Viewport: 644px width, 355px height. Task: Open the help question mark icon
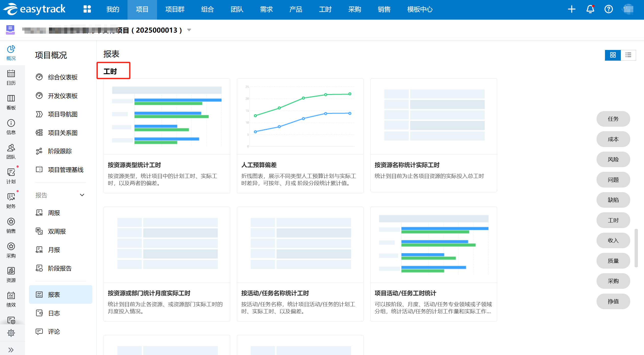pos(609,9)
